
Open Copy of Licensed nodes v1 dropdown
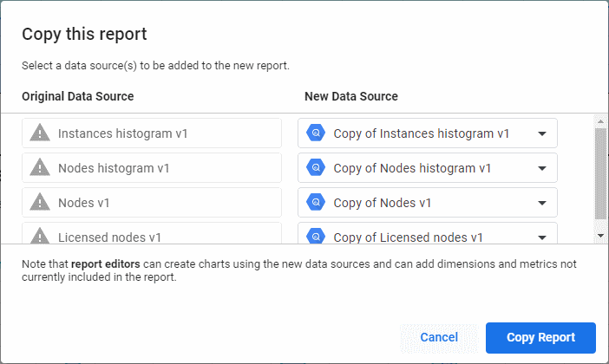[541, 236]
